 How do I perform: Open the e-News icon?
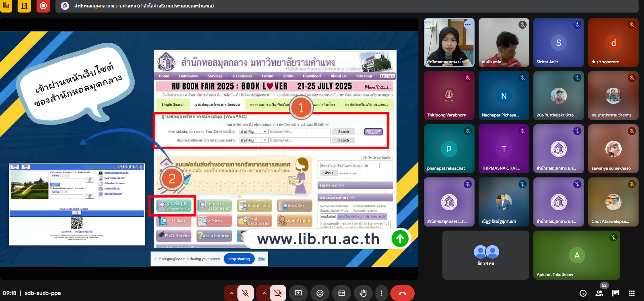214,220
